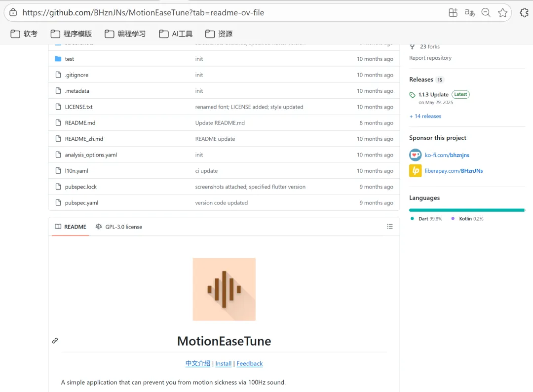The image size is (533, 392).
Task: Open commit 'README update'
Action: tap(215, 139)
